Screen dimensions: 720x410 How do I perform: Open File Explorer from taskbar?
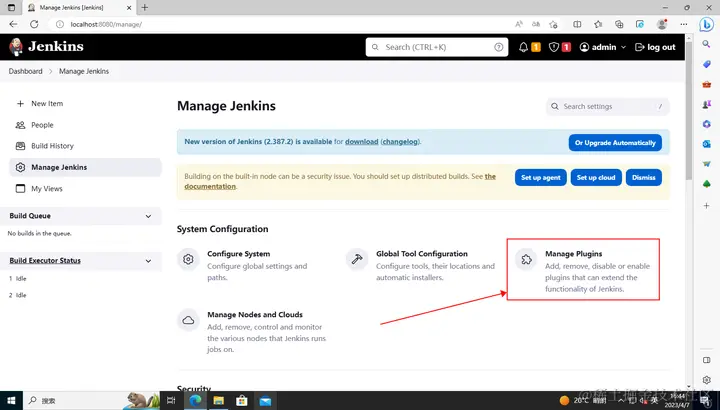point(219,401)
